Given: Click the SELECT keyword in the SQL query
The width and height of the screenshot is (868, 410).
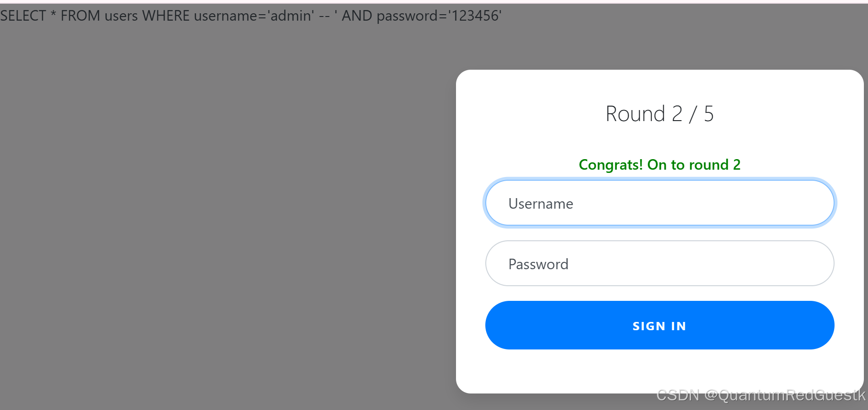Looking at the screenshot, I should tap(23, 16).
